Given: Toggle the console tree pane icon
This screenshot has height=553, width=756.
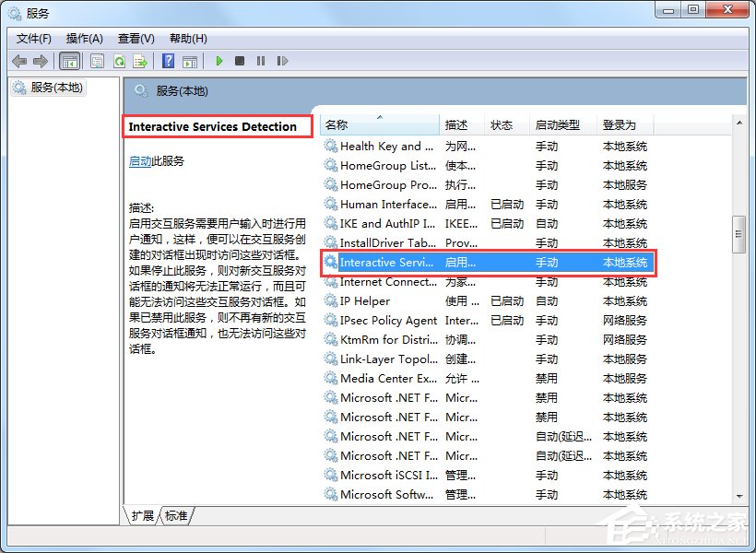Looking at the screenshot, I should point(70,61).
